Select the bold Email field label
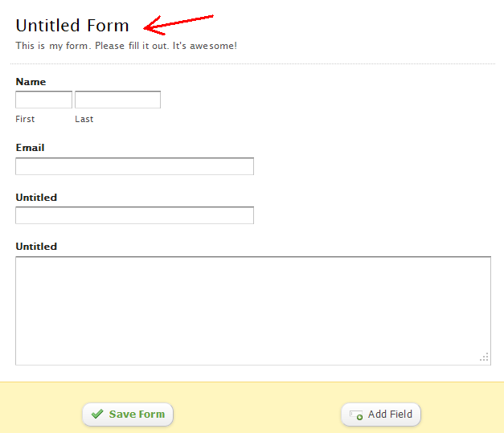The height and width of the screenshot is (433, 504). (x=31, y=148)
